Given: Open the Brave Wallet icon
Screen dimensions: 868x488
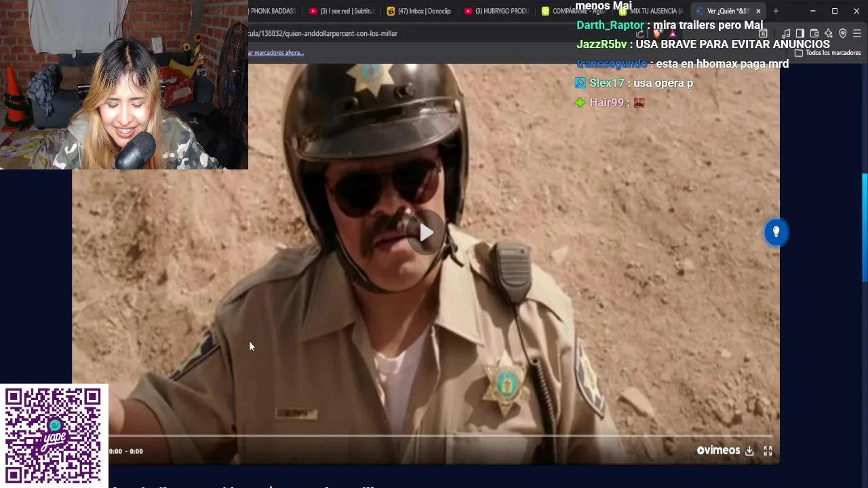Looking at the screenshot, I should pyautogui.click(x=814, y=33).
